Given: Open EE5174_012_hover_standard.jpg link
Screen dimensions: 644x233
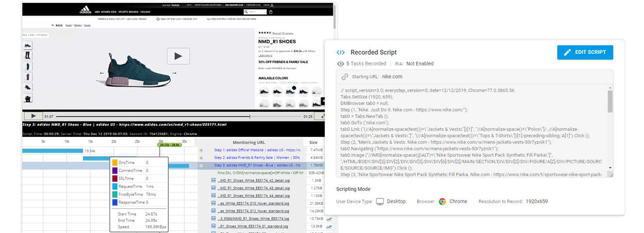Looking at the screenshot, I should point(253,211).
